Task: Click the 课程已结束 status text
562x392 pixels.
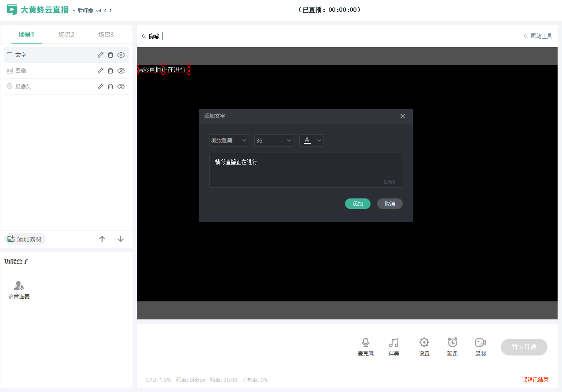Action: 535,380
